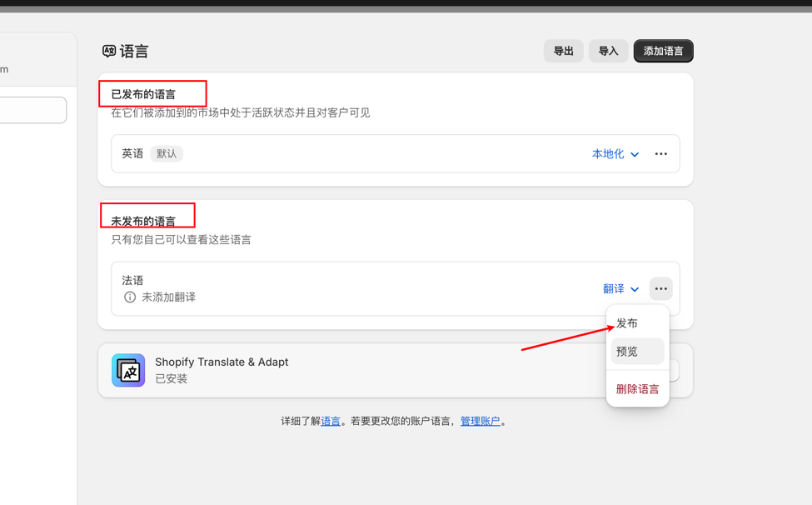The height and width of the screenshot is (505, 812).
Task: Expand the 翻译 dropdown for French
Action: coord(621,288)
